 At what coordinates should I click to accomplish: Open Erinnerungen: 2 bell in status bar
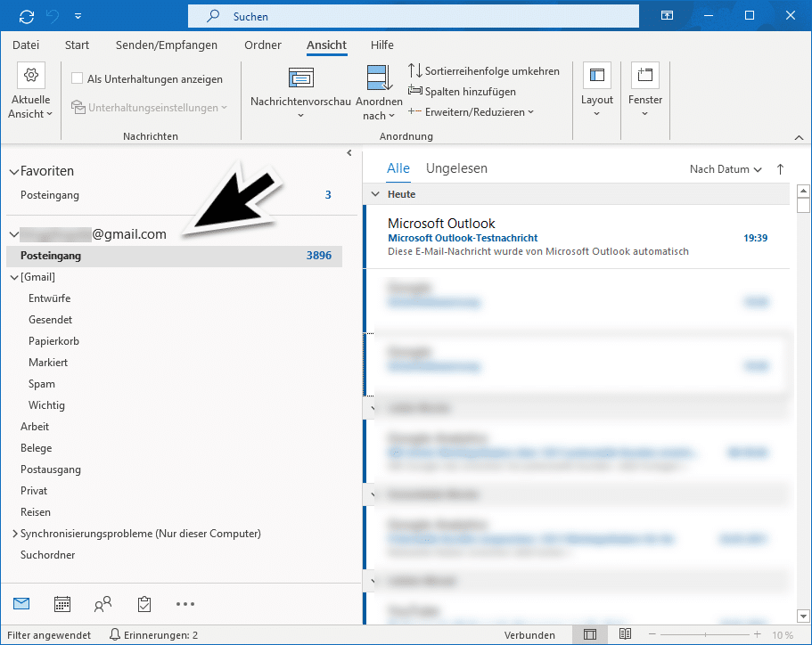point(154,634)
